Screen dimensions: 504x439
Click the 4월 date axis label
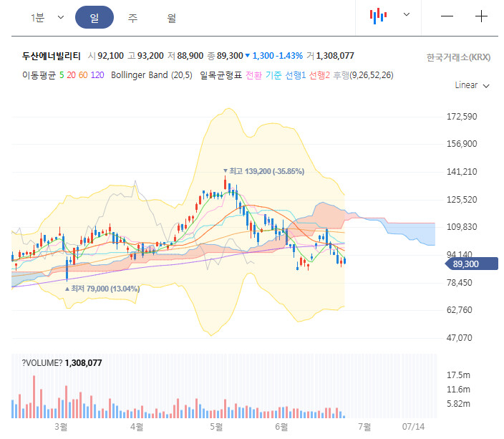point(137,427)
